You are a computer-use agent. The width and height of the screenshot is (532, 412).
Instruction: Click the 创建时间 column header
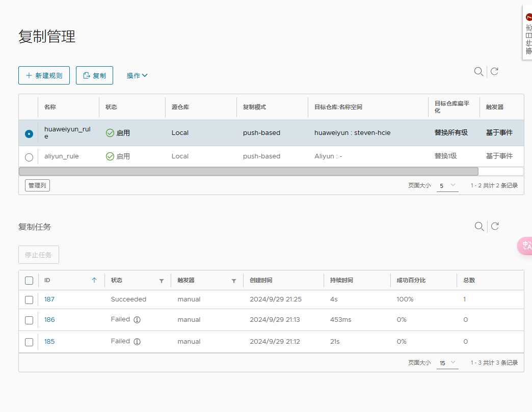[261, 281]
